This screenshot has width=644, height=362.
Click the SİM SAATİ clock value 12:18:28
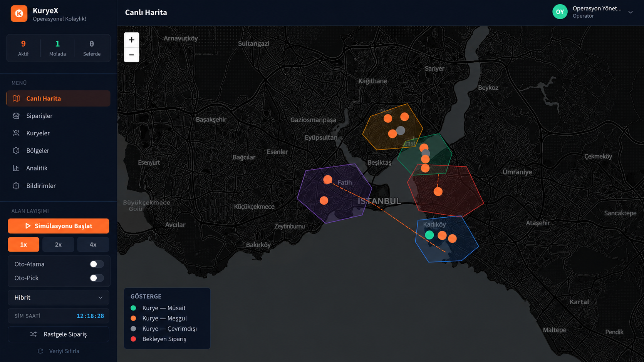pyautogui.click(x=90, y=316)
